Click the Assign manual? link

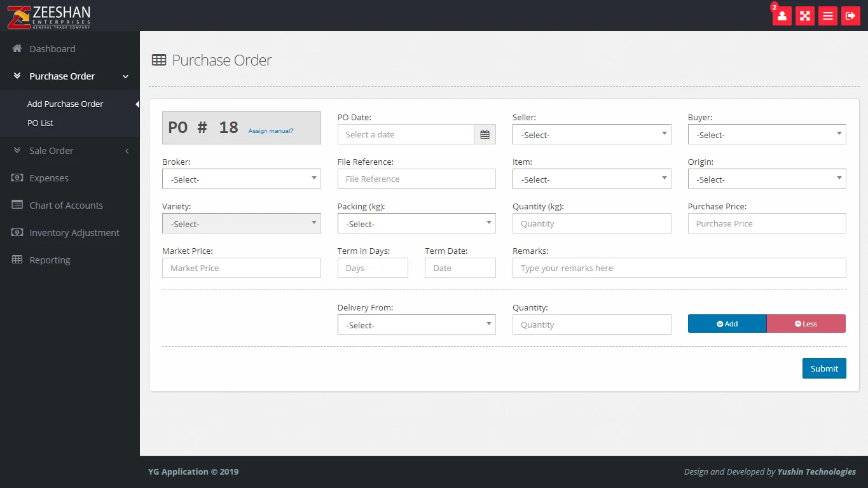271,131
